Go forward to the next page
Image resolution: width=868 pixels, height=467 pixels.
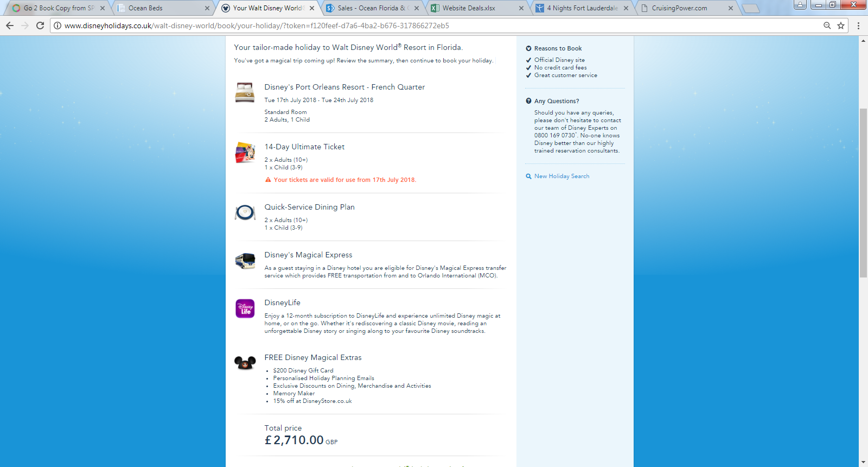click(25, 26)
